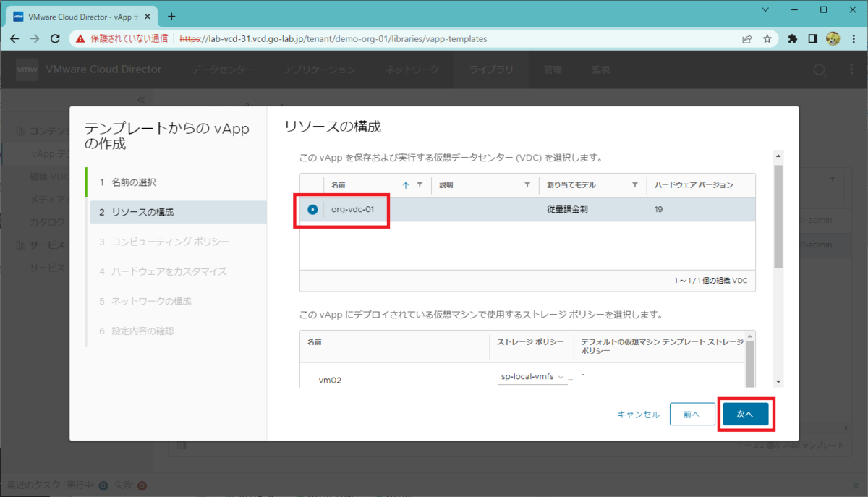Viewport: 868px width, 497px height.
Task: Toggle the browser side panel icon
Action: [813, 39]
